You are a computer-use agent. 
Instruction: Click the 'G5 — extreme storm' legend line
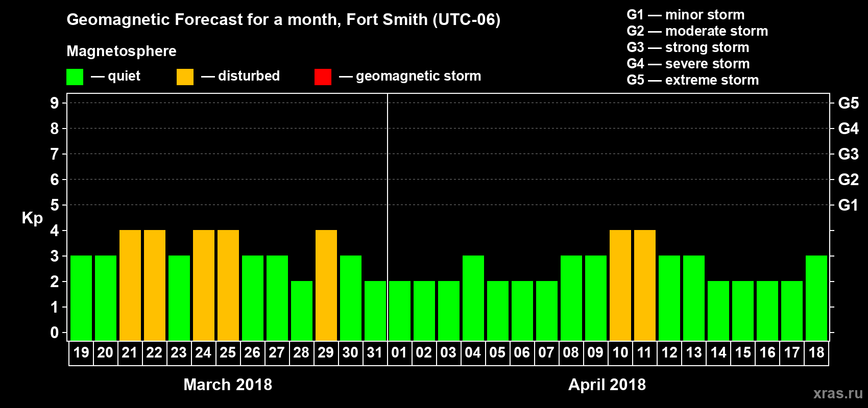[x=693, y=80]
